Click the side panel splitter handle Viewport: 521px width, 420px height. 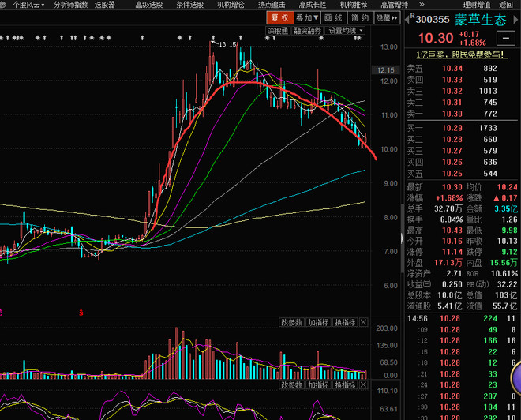(x=402, y=238)
